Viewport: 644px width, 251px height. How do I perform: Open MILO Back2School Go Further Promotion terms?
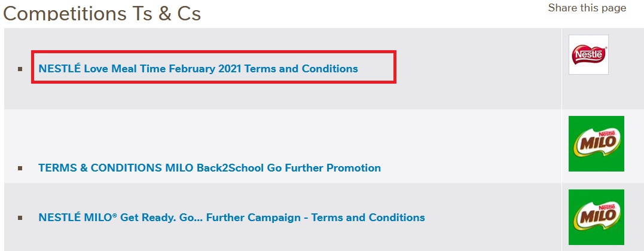click(209, 168)
